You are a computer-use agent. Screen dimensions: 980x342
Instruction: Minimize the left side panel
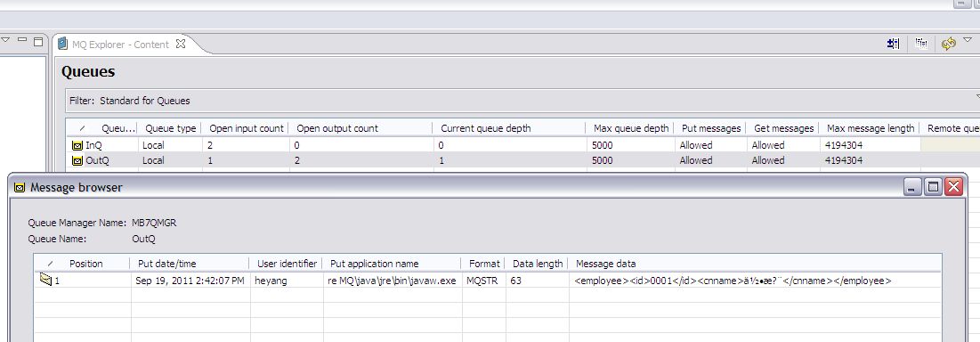22,39
